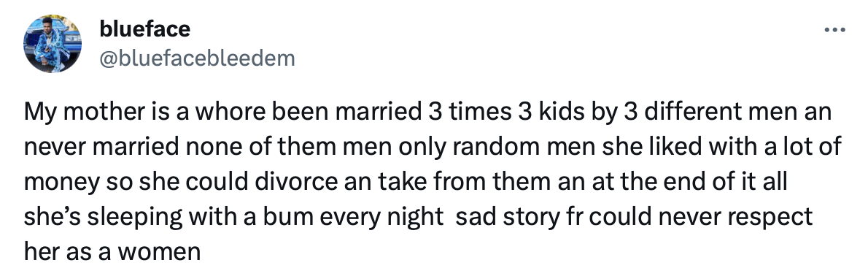Image resolution: width=868 pixels, height=279 pixels.
Task: Open the @bluefacebleedem handle link
Action: click(x=197, y=58)
